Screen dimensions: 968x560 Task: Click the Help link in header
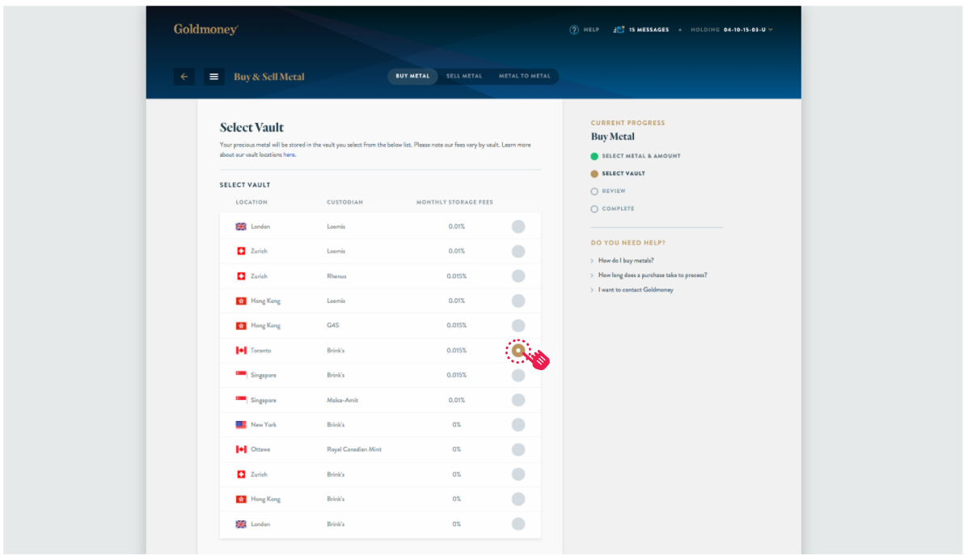[x=591, y=30]
